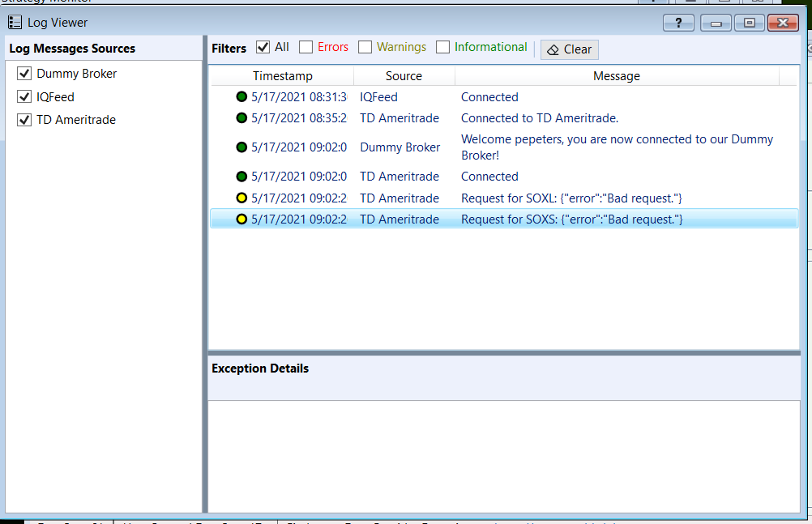Click inside the Exception Details text area
This screenshot has height=524, width=812.
[x=504, y=456]
